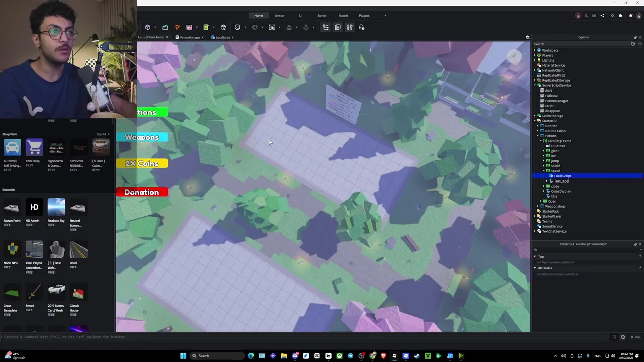This screenshot has width=644, height=362.
Task: Click the 2X Coins GUI button
Action: coord(142,164)
